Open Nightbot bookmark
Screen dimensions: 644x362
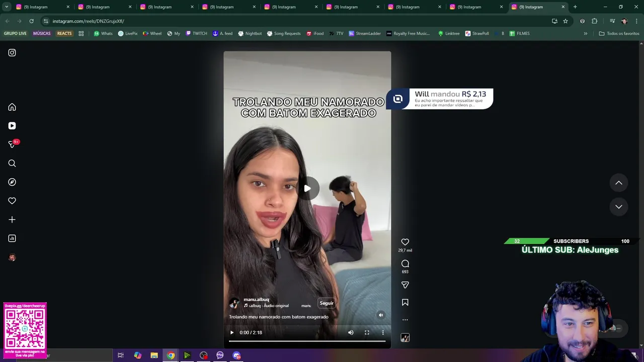pos(250,34)
